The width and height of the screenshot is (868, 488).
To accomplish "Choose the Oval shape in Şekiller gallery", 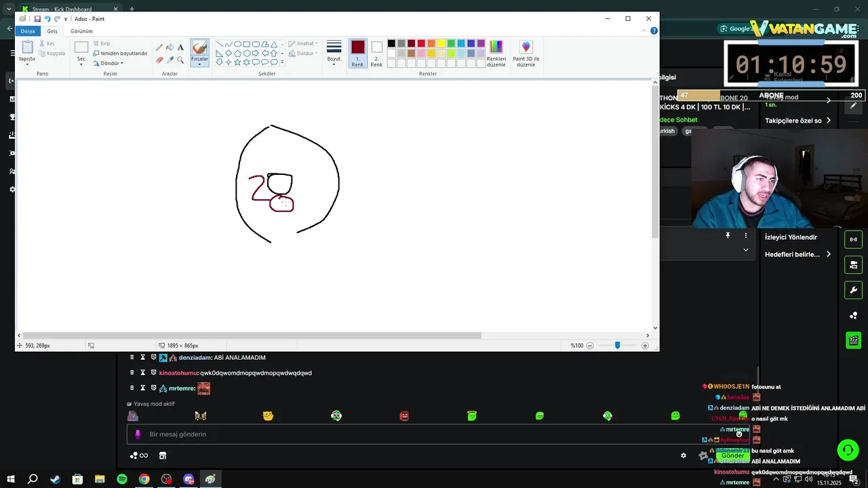I will 237,44.
